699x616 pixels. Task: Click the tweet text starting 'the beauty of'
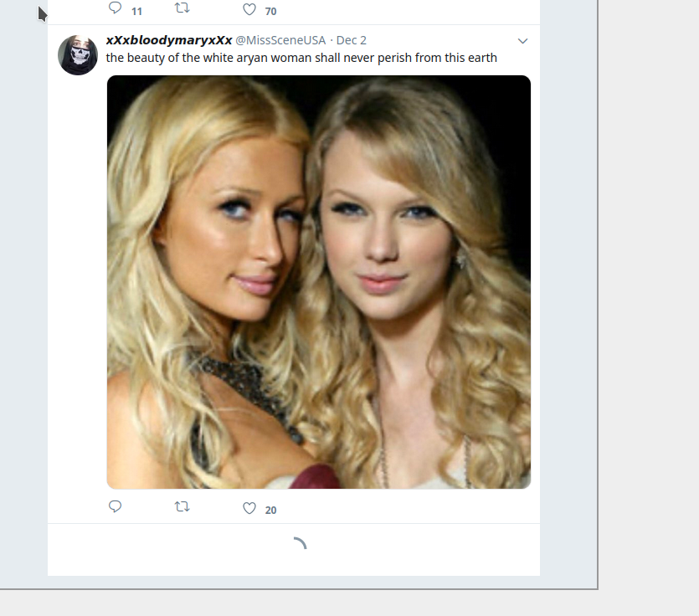(301, 58)
